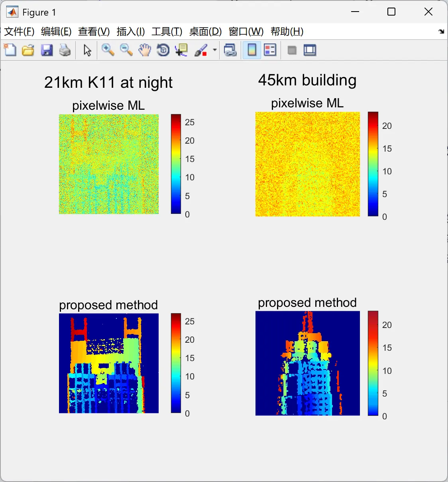
Task: Open the 文件(F) menu
Action: pos(19,32)
